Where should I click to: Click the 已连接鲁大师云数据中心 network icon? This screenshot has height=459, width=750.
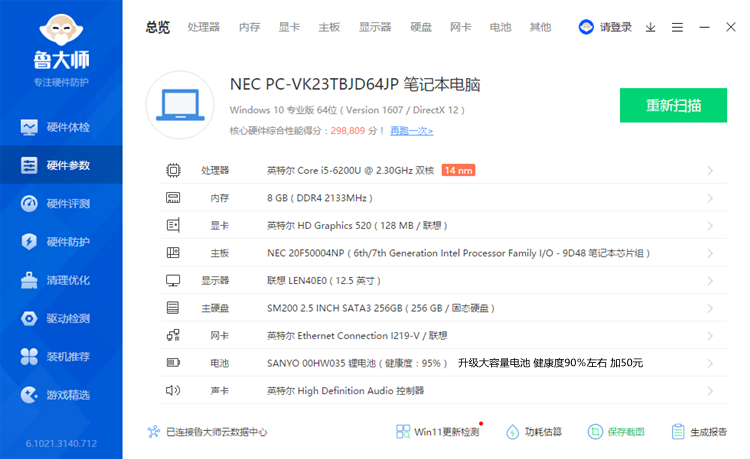pyautogui.click(x=154, y=432)
